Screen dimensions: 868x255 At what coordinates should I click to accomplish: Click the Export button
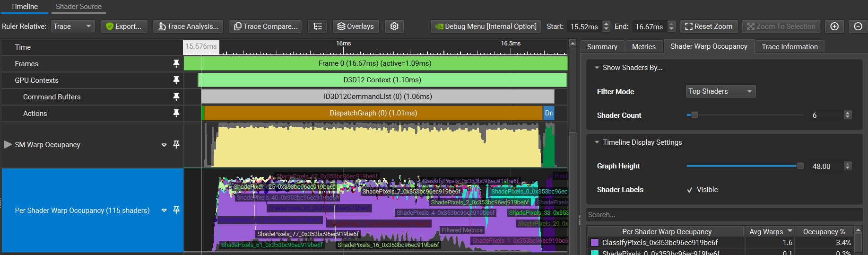124,26
